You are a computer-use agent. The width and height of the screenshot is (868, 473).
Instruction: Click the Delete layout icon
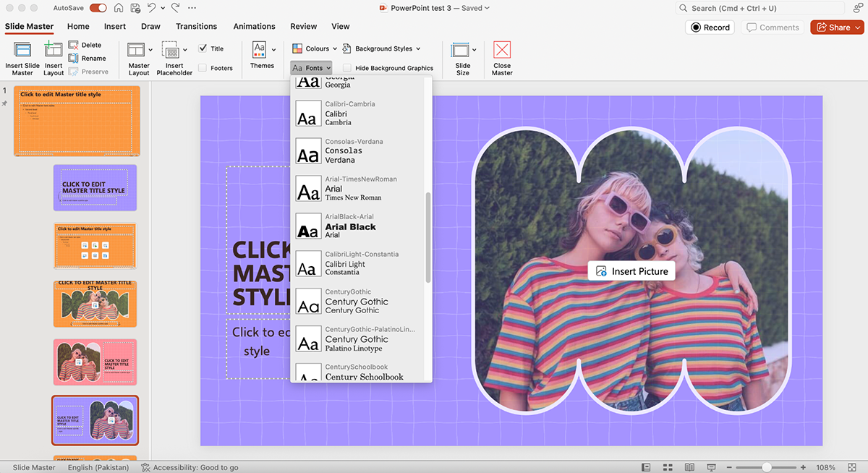pyautogui.click(x=74, y=45)
